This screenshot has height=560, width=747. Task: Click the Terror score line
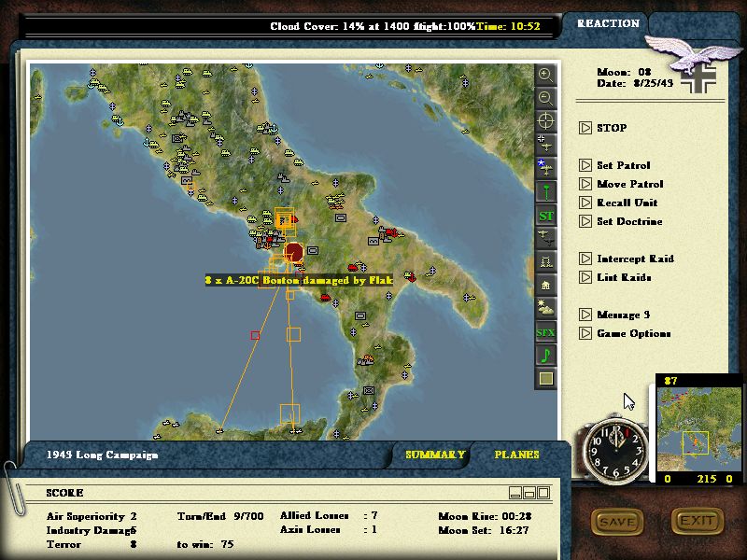tap(92, 544)
